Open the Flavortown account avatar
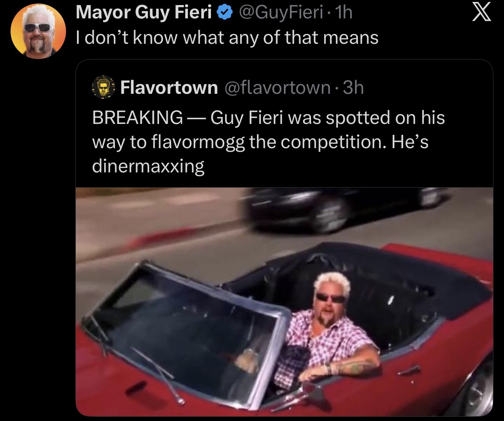This screenshot has width=504, height=421. [103, 87]
